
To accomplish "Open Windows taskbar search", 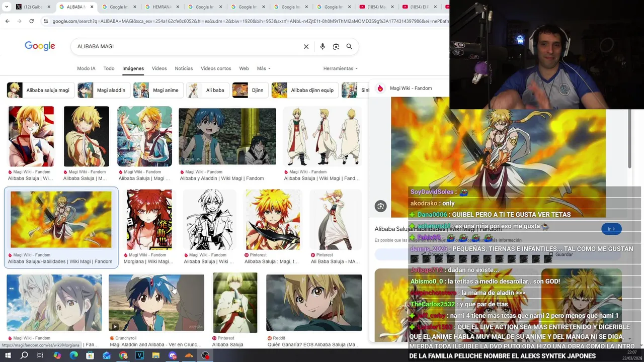I will pyautogui.click(x=24, y=355).
